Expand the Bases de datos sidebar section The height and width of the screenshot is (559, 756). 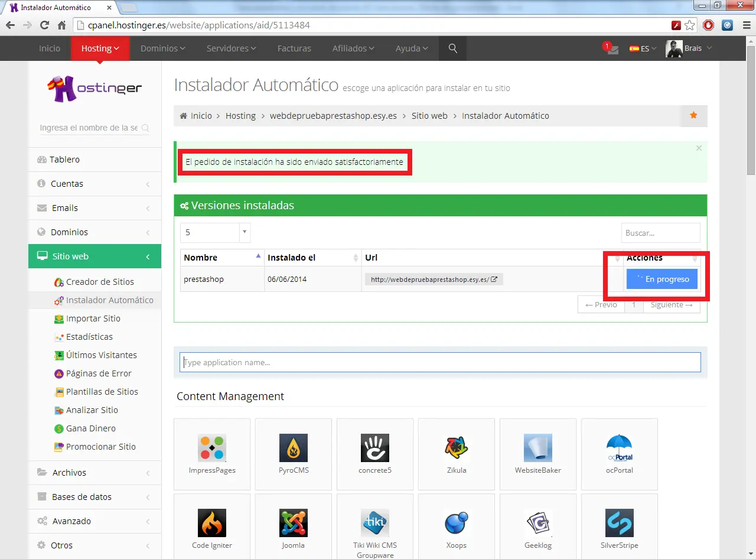94,497
